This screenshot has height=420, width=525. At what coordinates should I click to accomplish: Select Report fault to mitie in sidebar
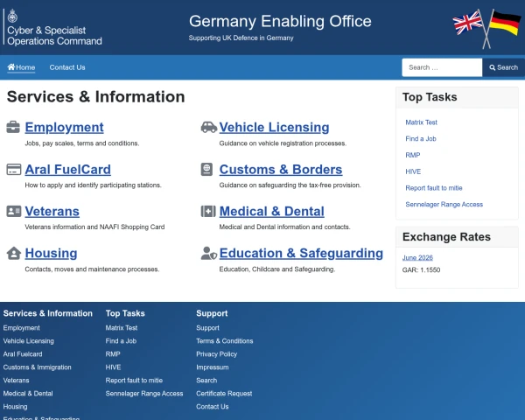(x=434, y=188)
